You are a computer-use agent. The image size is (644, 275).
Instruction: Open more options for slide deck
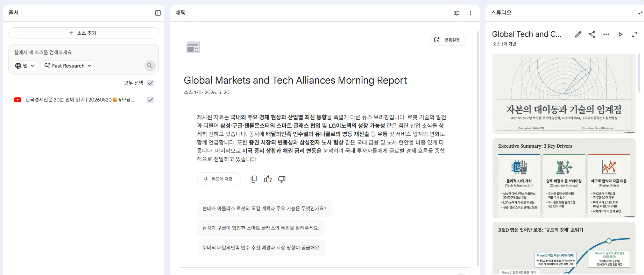click(606, 34)
